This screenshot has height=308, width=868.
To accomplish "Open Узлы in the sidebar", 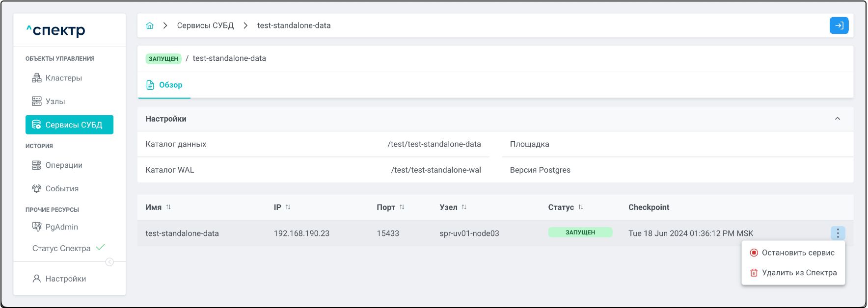I will click(55, 102).
